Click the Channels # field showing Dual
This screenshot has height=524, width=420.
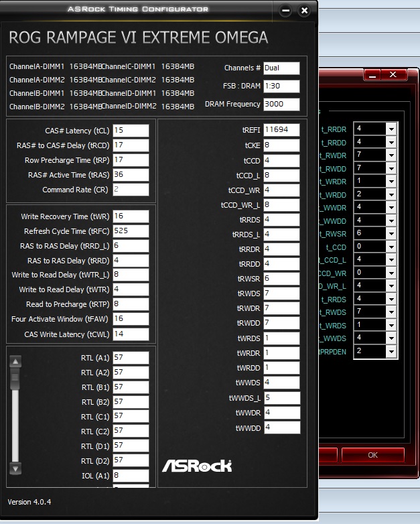pos(281,68)
